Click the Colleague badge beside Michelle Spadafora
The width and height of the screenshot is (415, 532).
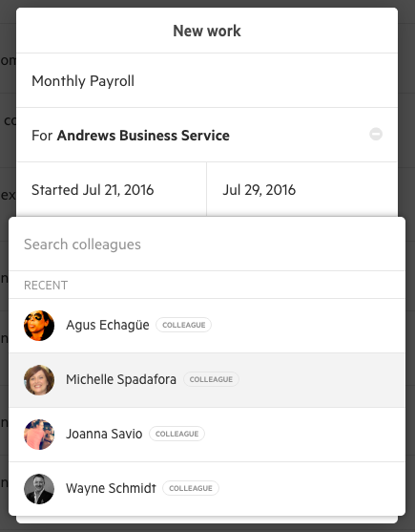coord(211,379)
